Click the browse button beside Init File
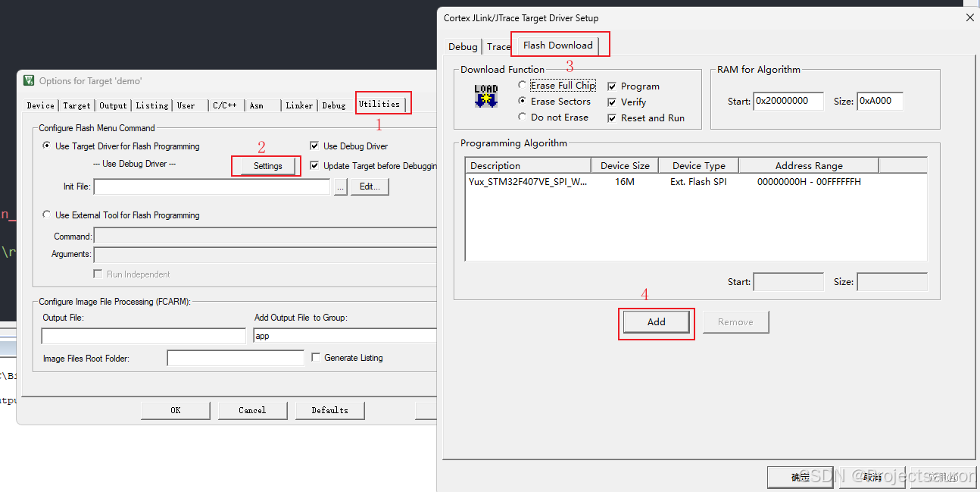The height and width of the screenshot is (492, 980). click(x=340, y=186)
